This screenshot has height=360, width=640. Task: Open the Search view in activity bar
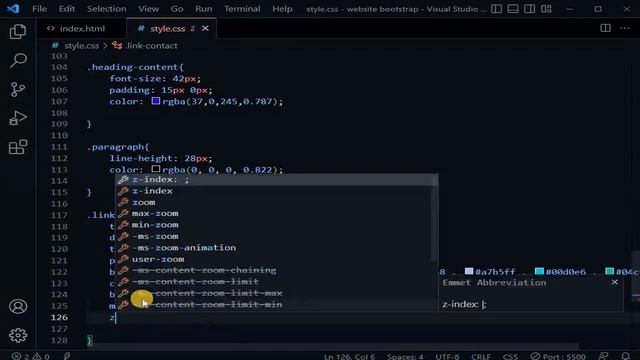pyautogui.click(x=18, y=60)
